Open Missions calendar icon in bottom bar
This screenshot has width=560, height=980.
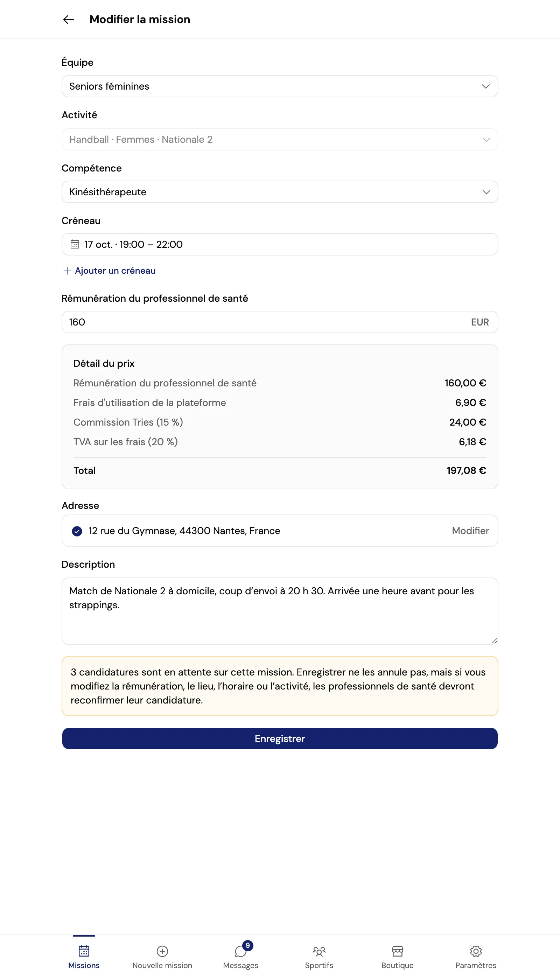[84, 951]
